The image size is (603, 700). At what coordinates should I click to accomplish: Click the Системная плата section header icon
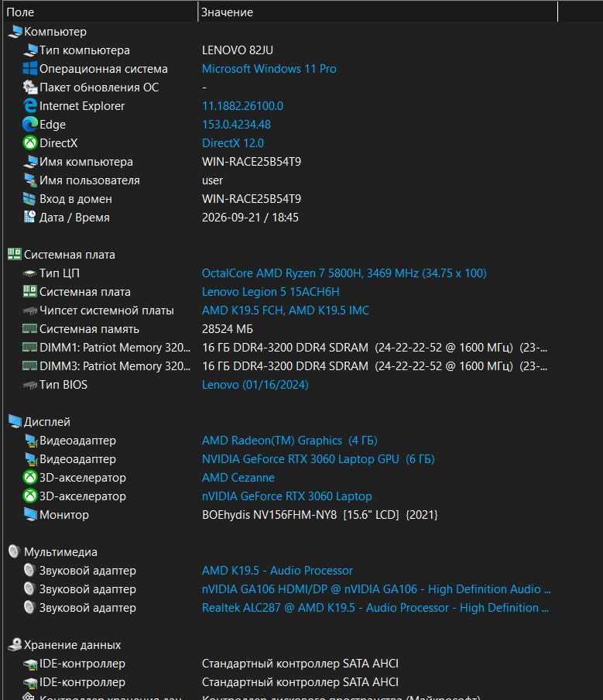pyautogui.click(x=15, y=255)
